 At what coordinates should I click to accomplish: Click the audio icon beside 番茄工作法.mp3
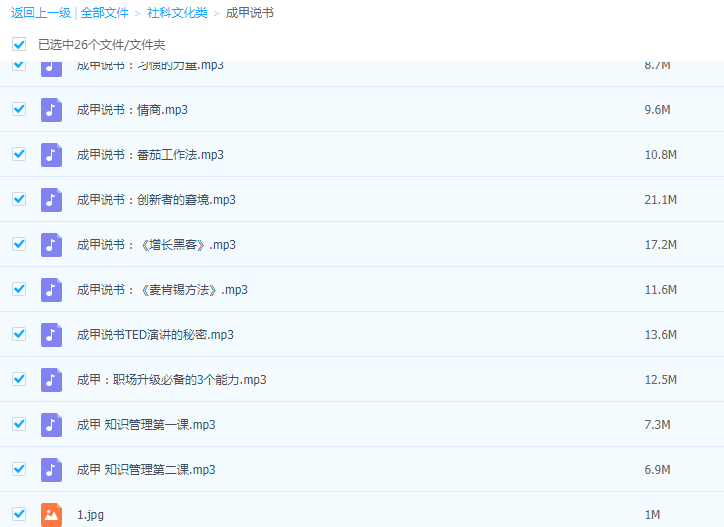point(51,155)
